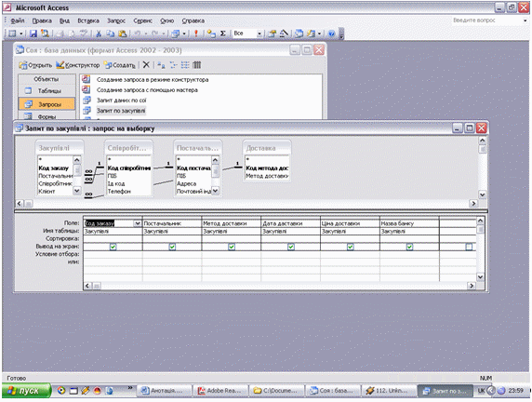Toggle show checkbox for Код заказу column
The image size is (532, 402).
point(113,247)
